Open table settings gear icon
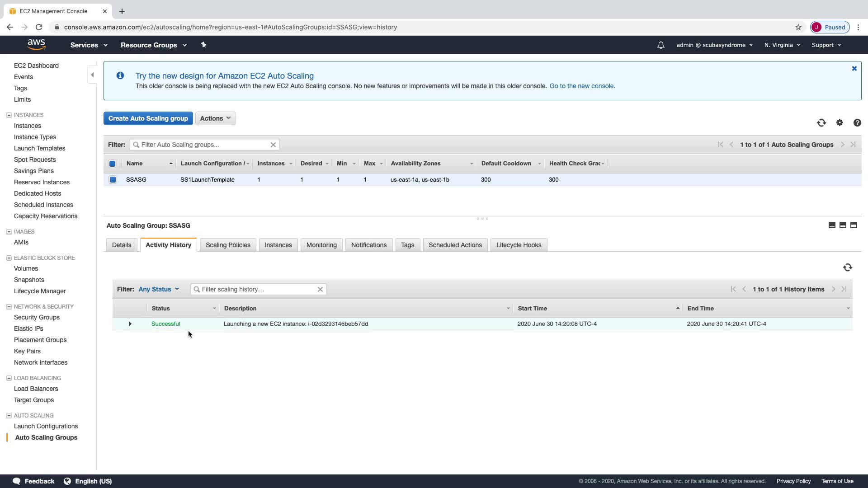The image size is (868, 488). 840,123
